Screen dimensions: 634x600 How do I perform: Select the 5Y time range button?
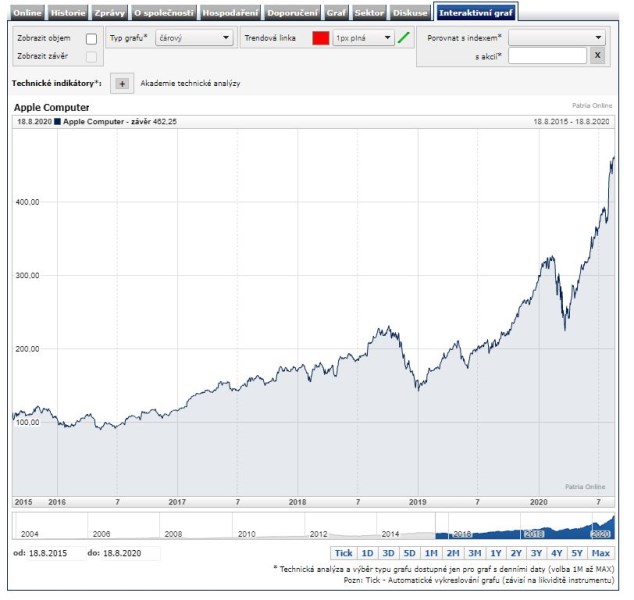tap(577, 553)
